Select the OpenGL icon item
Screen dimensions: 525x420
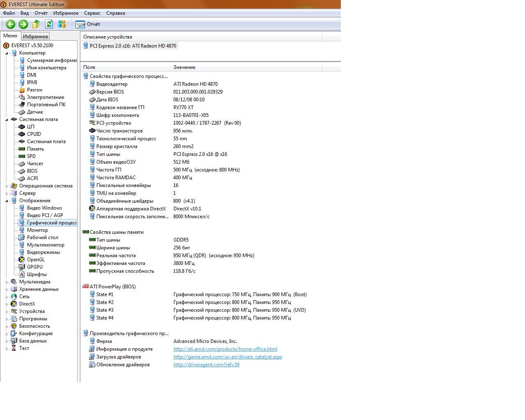[x=22, y=260]
